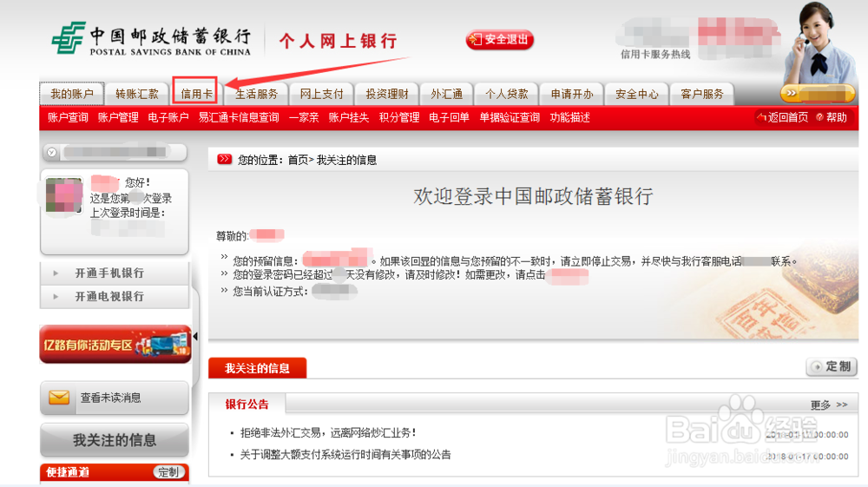Click the yellow double-arrow button
Image resolution: width=868 pixels, height=487 pixels.
point(817,94)
